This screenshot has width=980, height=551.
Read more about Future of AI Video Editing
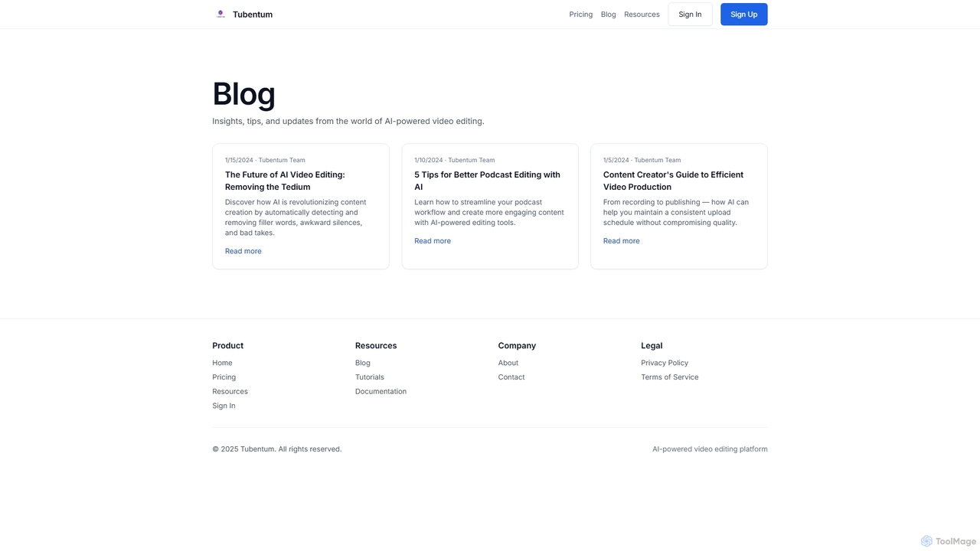(x=243, y=251)
